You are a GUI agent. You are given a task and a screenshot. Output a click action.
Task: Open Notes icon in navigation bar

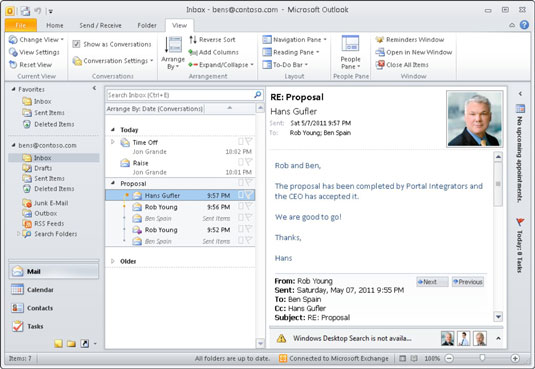click(58, 343)
